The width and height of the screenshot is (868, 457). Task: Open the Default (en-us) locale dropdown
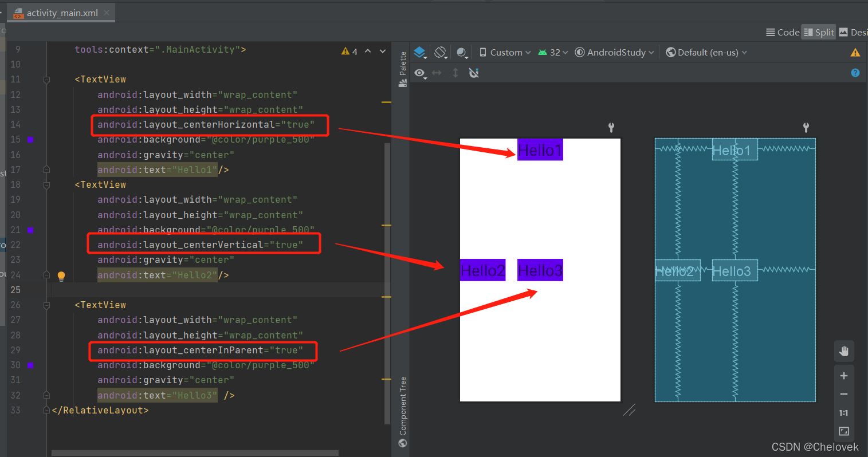tap(706, 53)
